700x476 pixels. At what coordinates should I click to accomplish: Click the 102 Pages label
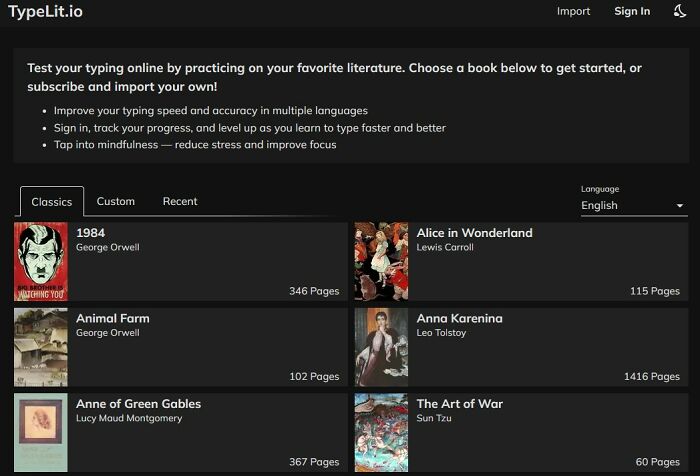pyautogui.click(x=314, y=376)
